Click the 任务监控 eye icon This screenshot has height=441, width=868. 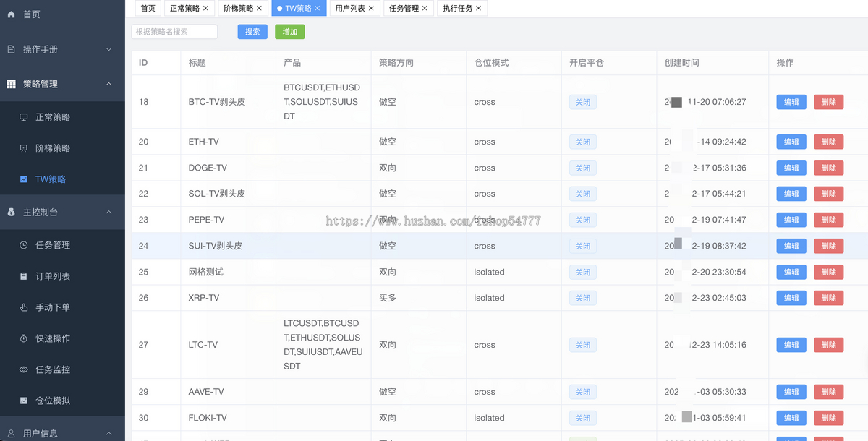23,369
